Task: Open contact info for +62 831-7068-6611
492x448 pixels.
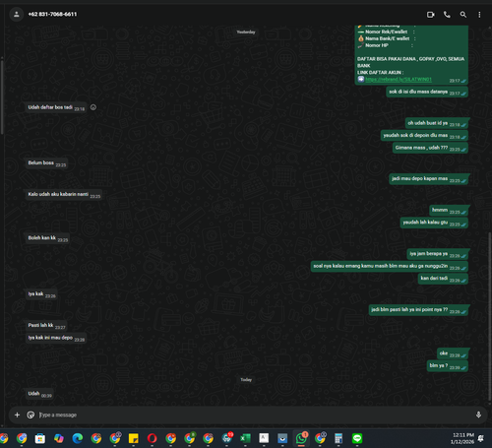Action: [x=52, y=14]
